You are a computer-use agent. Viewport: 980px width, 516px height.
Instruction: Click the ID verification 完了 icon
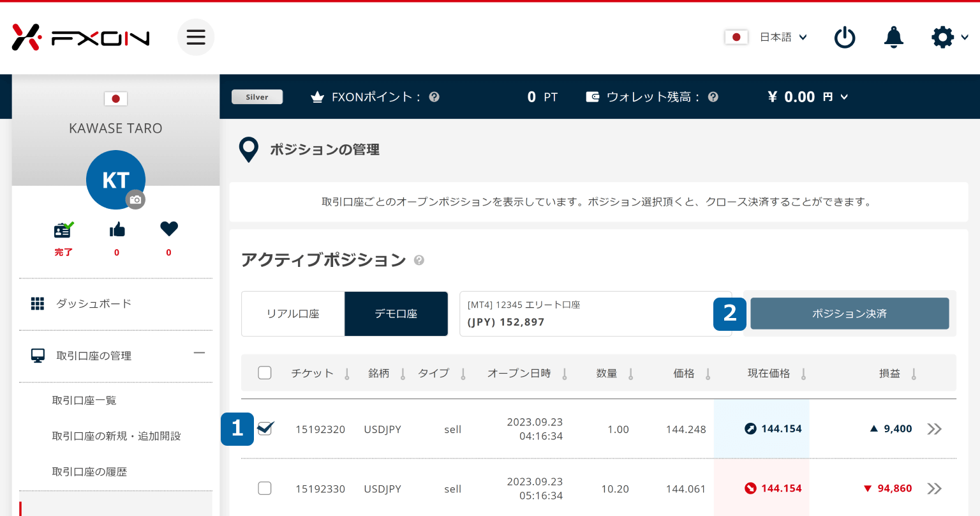click(x=63, y=230)
